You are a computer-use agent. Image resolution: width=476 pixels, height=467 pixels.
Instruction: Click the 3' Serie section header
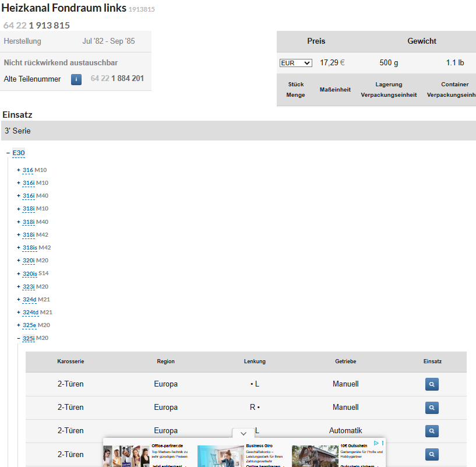tap(17, 131)
